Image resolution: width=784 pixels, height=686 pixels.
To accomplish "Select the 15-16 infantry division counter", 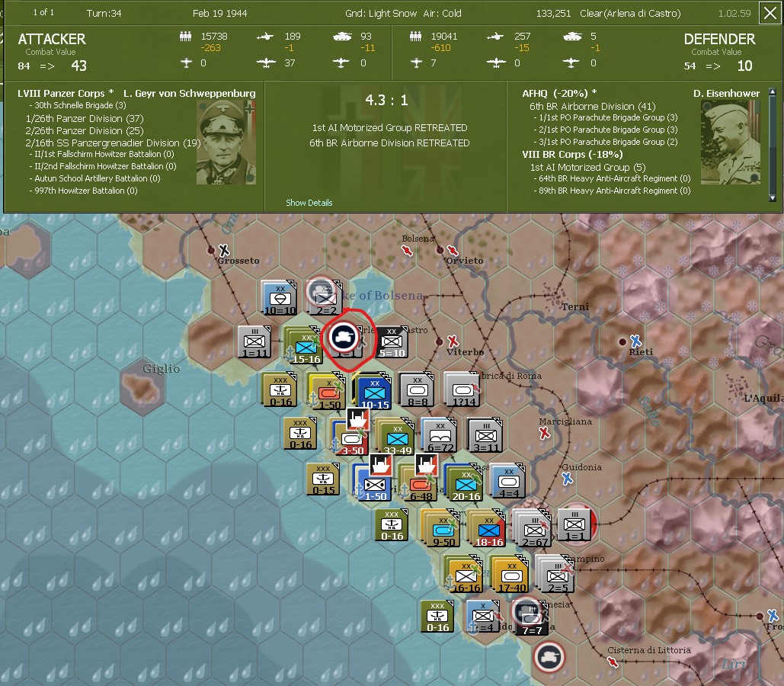I will point(303,345).
